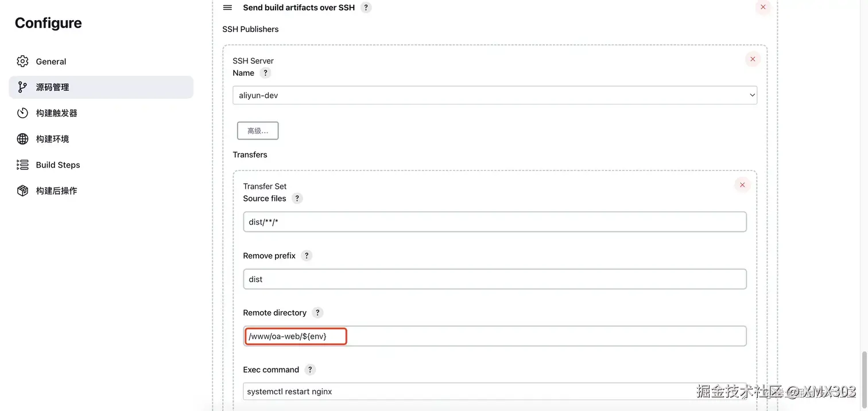Remove the Send build artifacts step
Viewport: 868px width, 411px height.
[763, 7]
